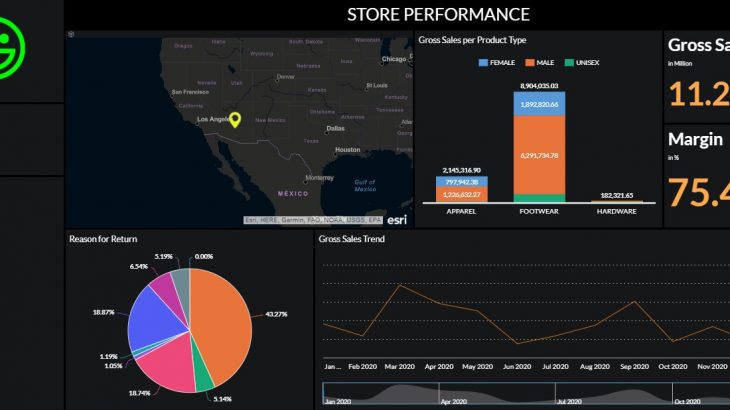
Task: Click the 5.14% green pie slice
Action: 203,381
